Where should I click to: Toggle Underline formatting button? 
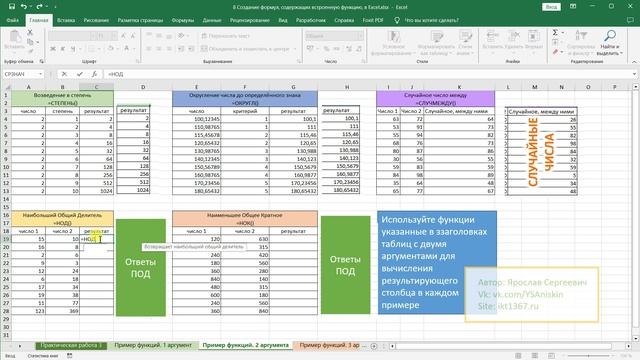(73, 49)
